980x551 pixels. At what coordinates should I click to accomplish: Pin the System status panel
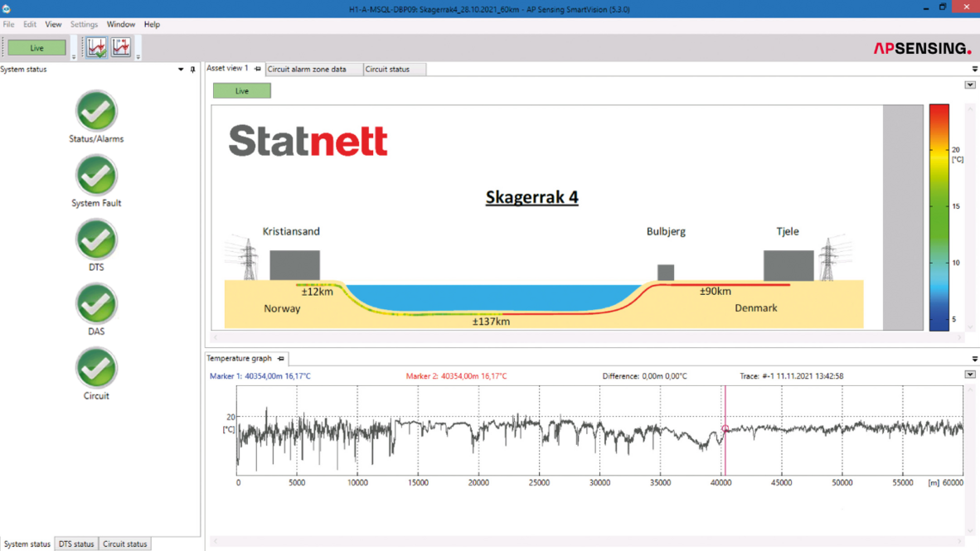click(192, 70)
